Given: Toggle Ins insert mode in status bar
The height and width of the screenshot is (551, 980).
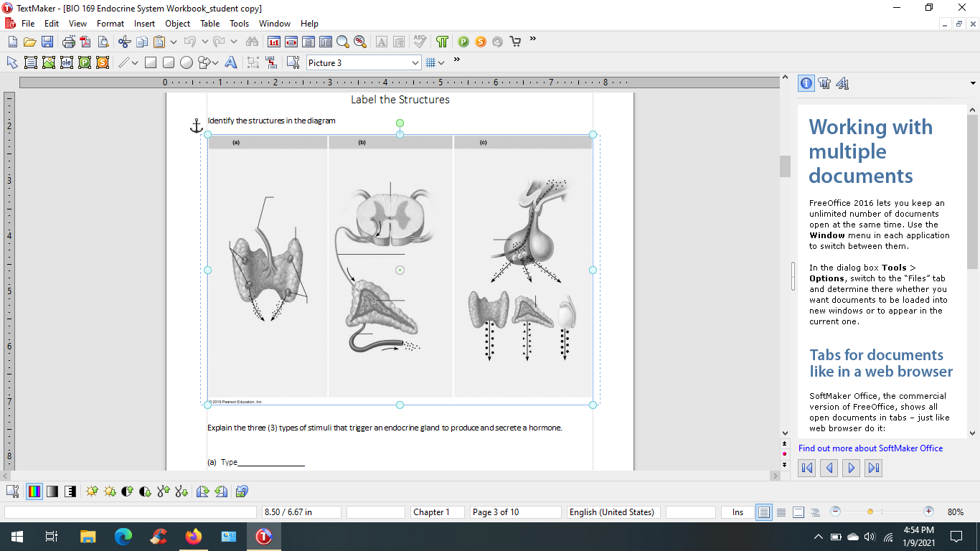Looking at the screenshot, I should click(738, 512).
